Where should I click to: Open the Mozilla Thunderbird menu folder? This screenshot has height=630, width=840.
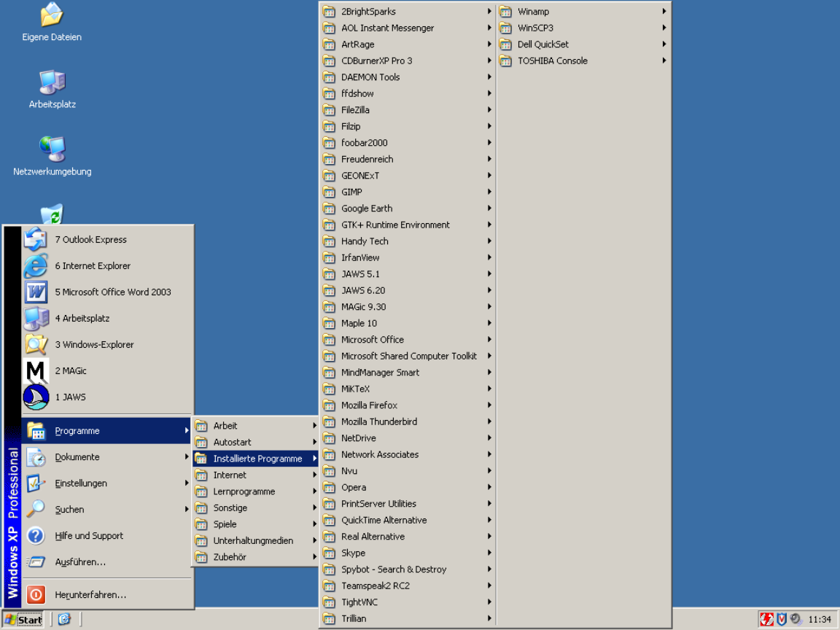(408, 421)
